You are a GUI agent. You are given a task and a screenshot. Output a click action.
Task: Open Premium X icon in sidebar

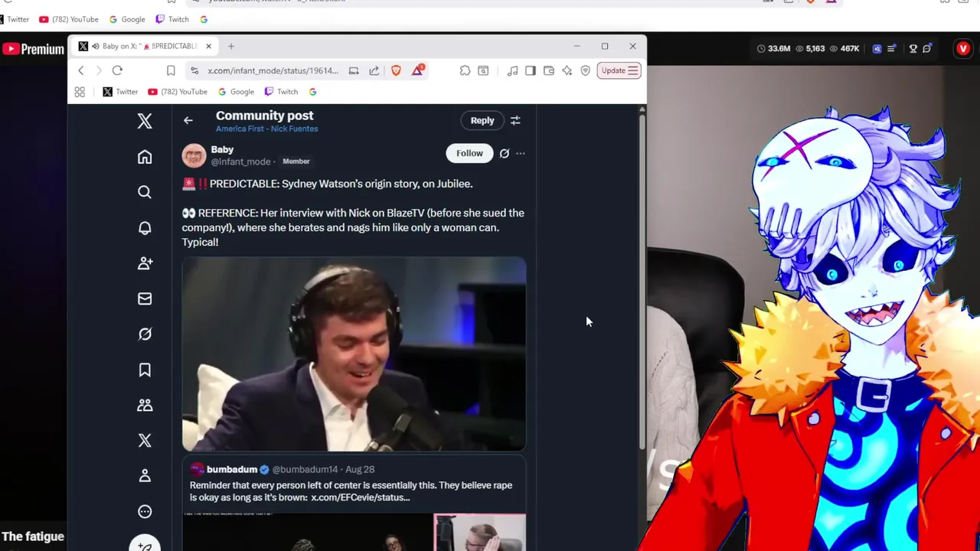coord(145,441)
